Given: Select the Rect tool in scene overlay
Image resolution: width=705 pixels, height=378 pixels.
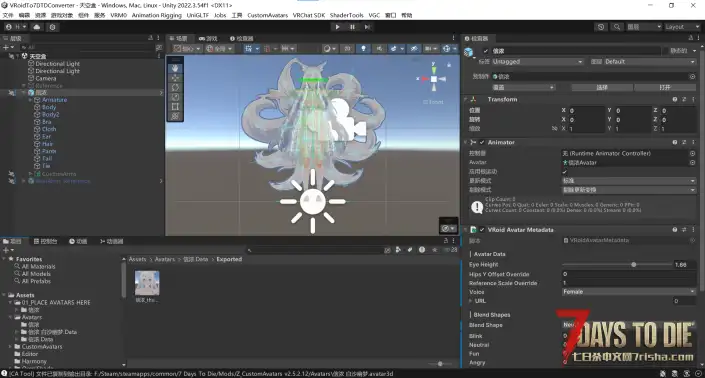Looking at the screenshot, I should click(175, 107).
